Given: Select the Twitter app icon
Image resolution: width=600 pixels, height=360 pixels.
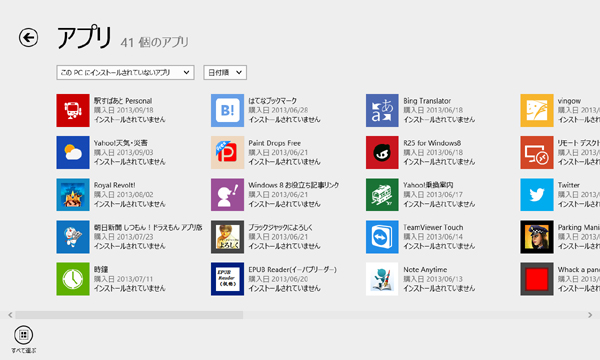Looking at the screenshot, I should click(536, 195).
